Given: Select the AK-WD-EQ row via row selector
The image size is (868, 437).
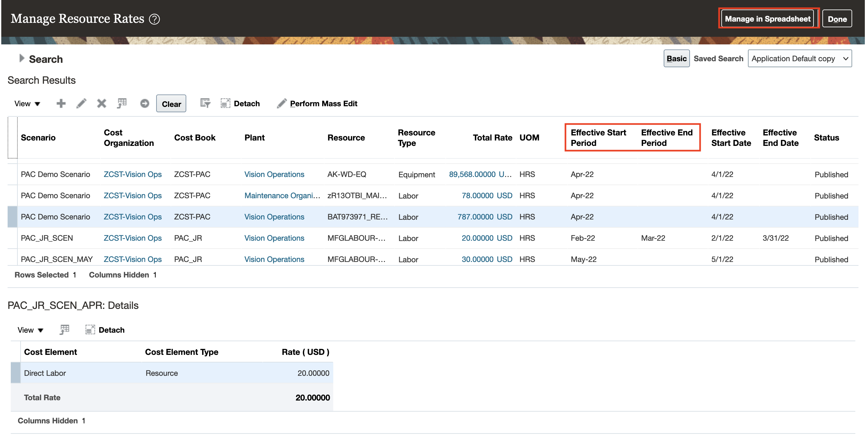Looking at the screenshot, I should (x=12, y=174).
